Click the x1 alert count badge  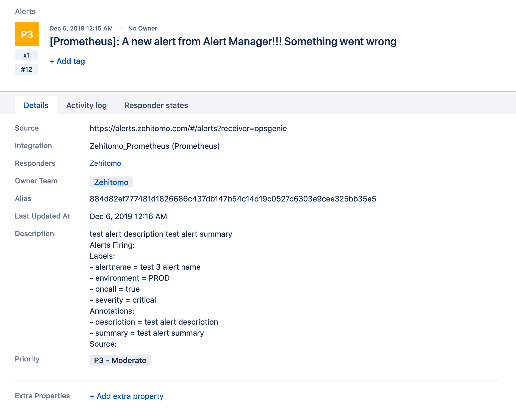coord(26,55)
